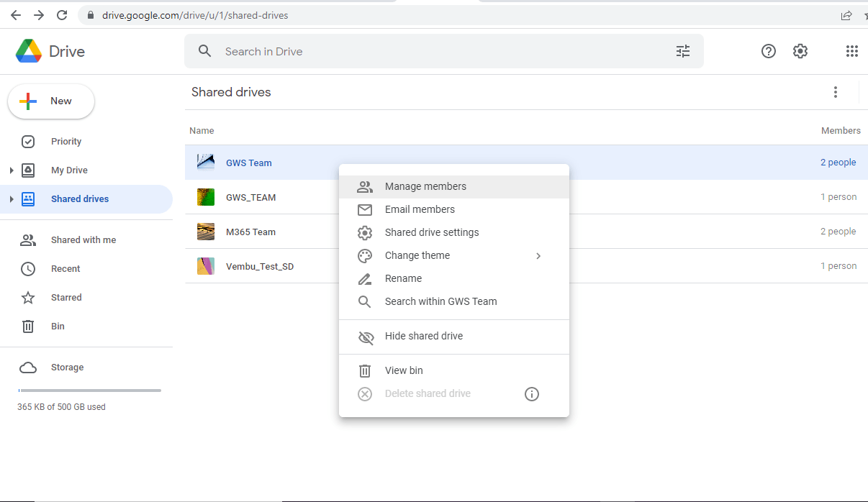The image size is (868, 502).
Task: Open Shared drives more options menu
Action: [836, 92]
